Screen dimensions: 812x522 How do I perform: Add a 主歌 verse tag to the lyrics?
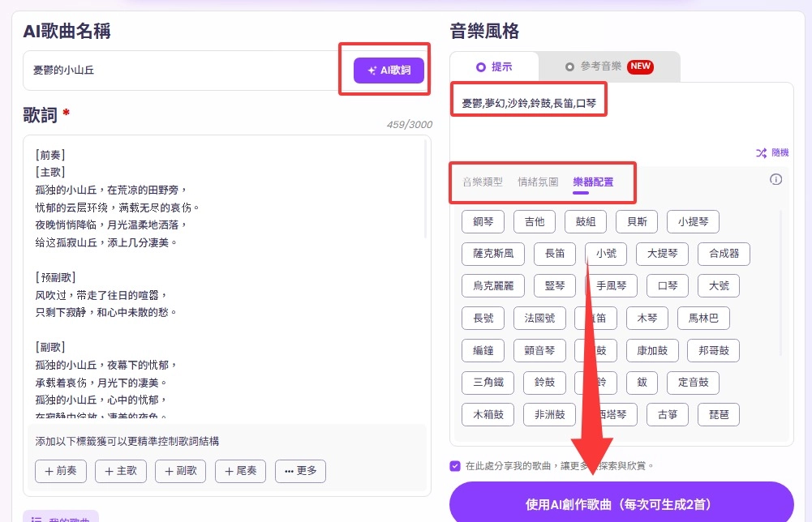click(x=120, y=471)
